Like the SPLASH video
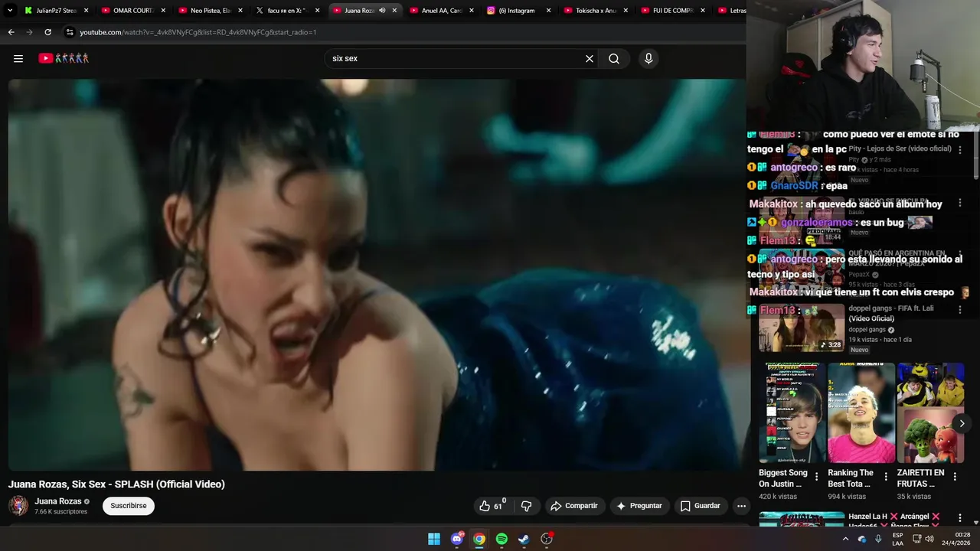980x551 pixels. click(492, 506)
